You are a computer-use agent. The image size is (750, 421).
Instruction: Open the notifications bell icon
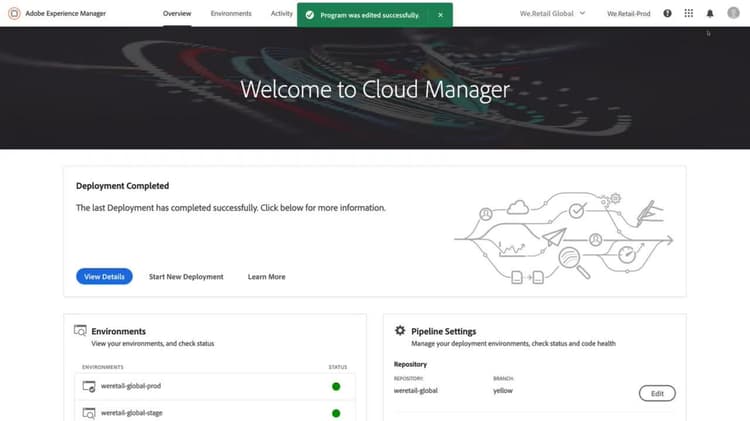pos(710,13)
